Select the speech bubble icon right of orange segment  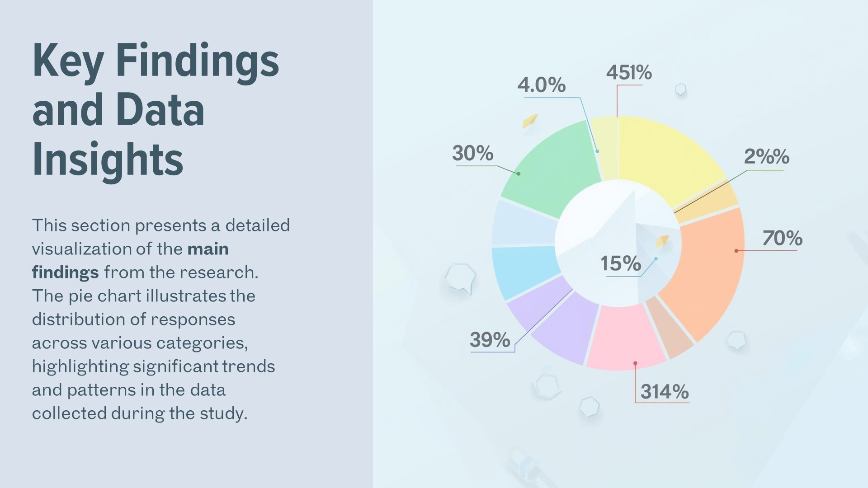point(736,340)
